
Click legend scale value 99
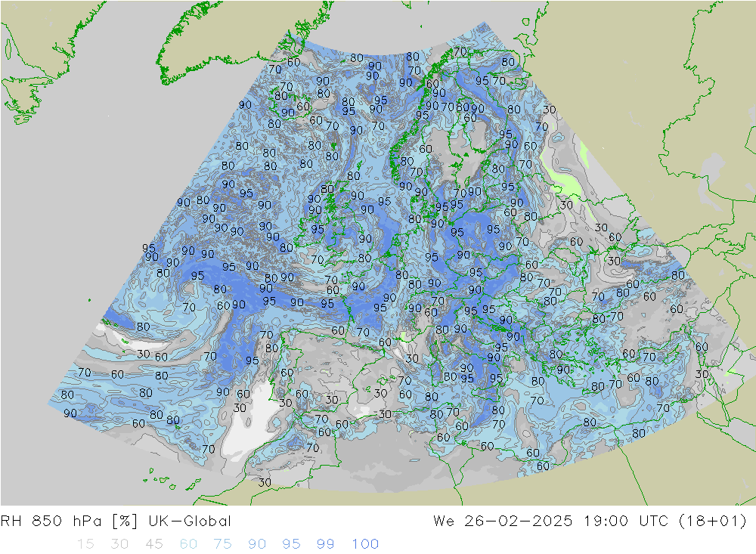[325, 544]
